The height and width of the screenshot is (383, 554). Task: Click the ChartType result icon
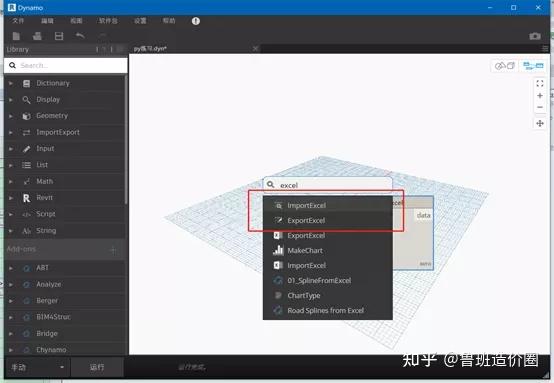point(278,295)
